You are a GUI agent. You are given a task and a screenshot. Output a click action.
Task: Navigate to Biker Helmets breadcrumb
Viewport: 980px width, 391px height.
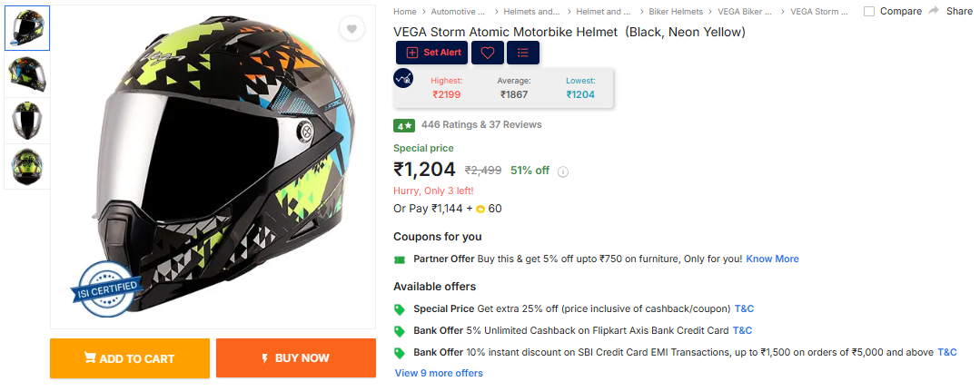point(676,12)
